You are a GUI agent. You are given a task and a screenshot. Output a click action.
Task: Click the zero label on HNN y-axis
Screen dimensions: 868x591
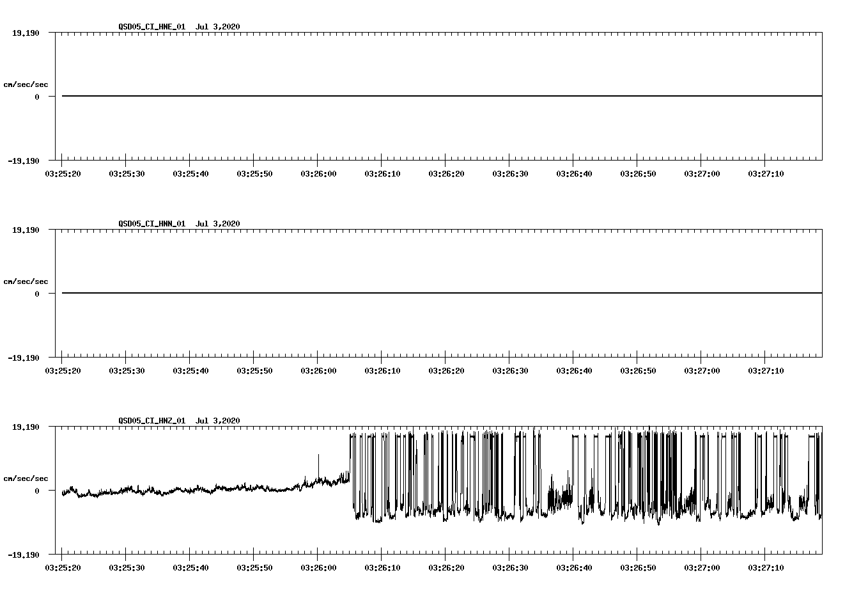click(x=37, y=294)
